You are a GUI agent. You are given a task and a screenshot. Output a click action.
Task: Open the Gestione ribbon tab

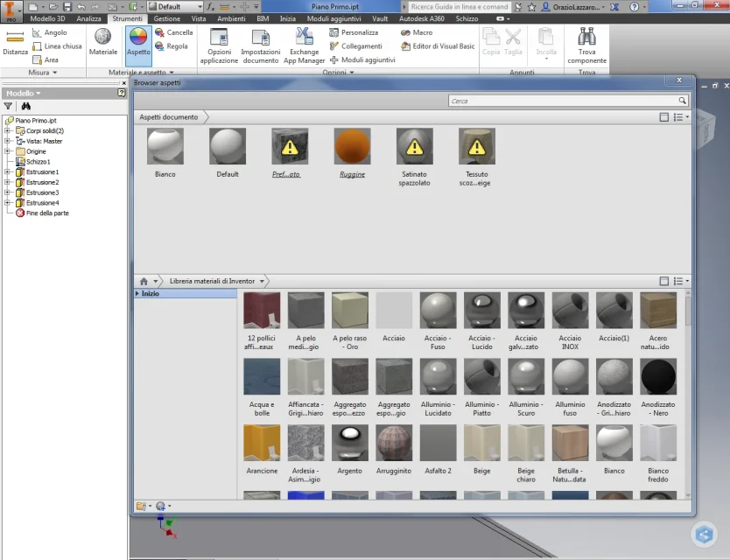pos(166,18)
